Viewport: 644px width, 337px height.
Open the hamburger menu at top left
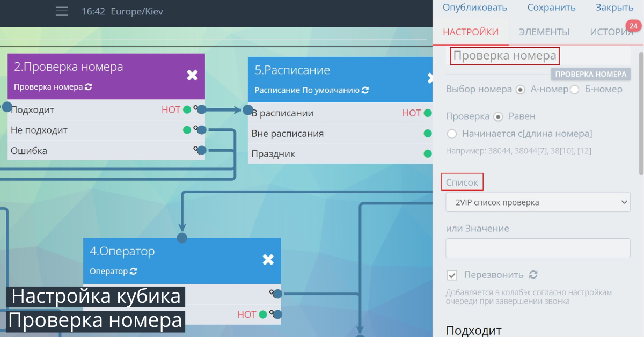click(62, 11)
